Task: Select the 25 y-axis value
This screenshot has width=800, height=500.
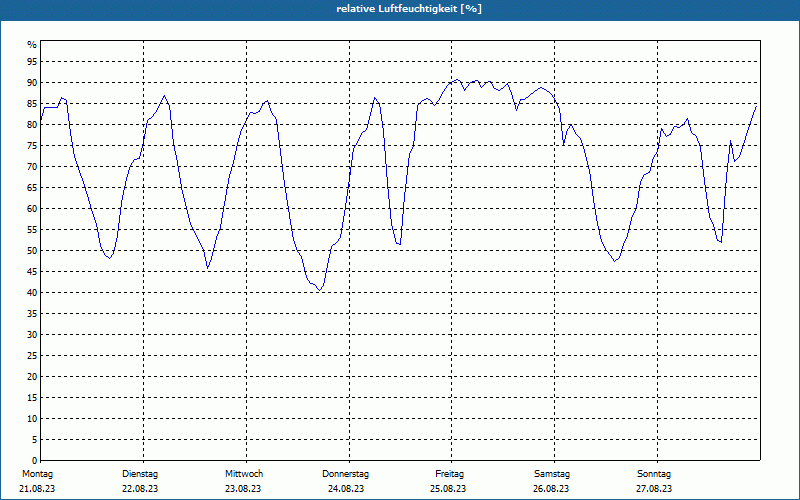Action: point(32,356)
